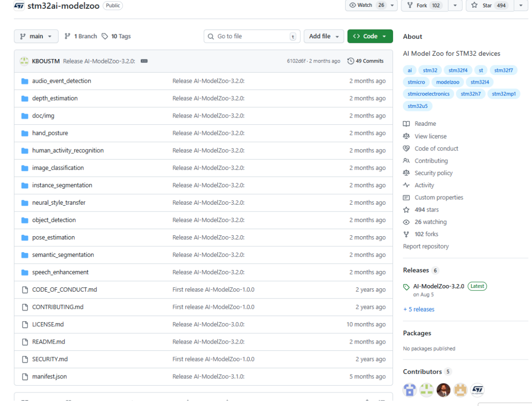Open the green Code dropdown

coord(370,36)
